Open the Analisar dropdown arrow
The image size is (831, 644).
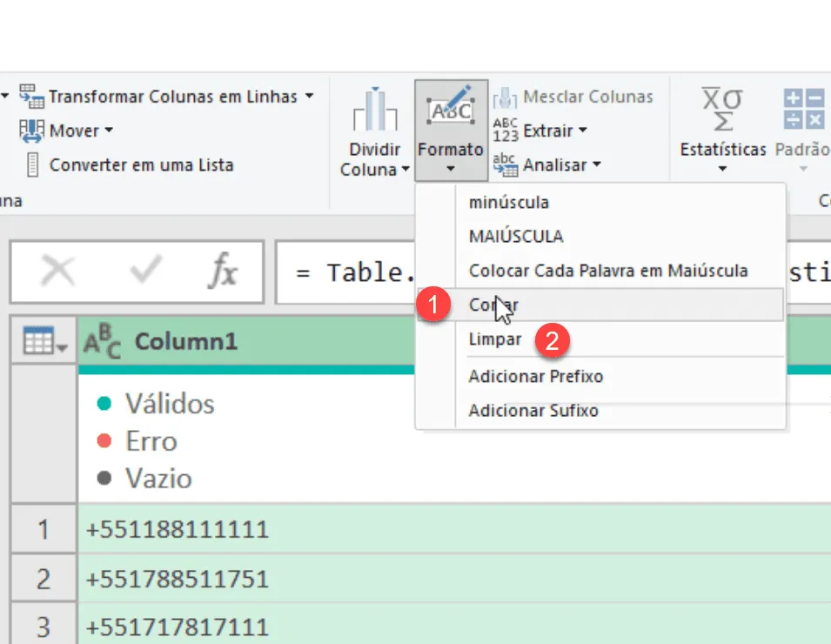[597, 164]
